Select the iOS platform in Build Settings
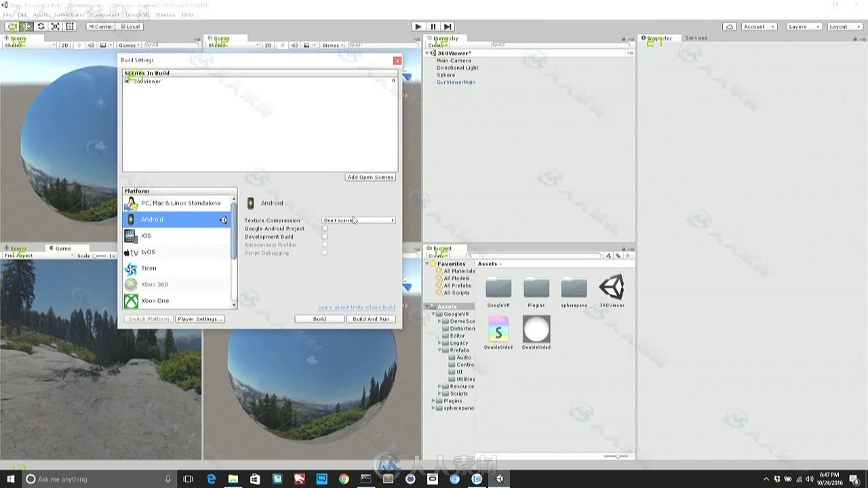 pyautogui.click(x=177, y=235)
